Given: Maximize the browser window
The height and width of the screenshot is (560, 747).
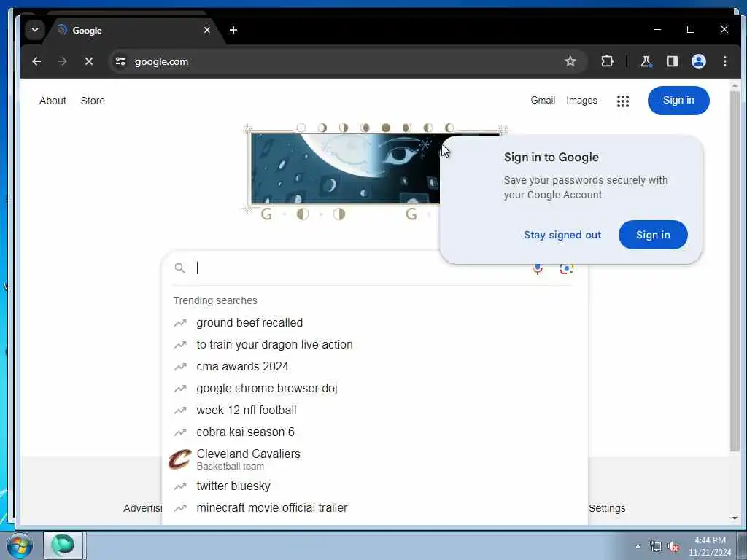Looking at the screenshot, I should point(691,29).
